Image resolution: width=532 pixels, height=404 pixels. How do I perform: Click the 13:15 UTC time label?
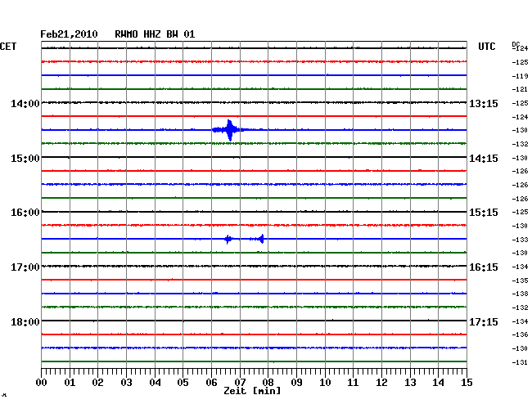coord(484,103)
